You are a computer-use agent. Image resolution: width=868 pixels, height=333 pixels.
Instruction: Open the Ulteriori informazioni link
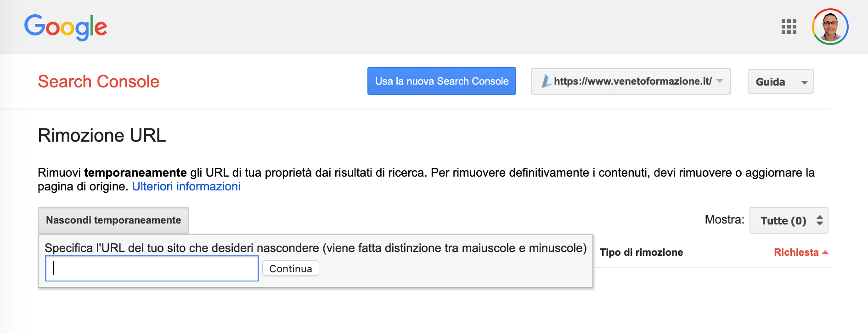click(x=186, y=186)
